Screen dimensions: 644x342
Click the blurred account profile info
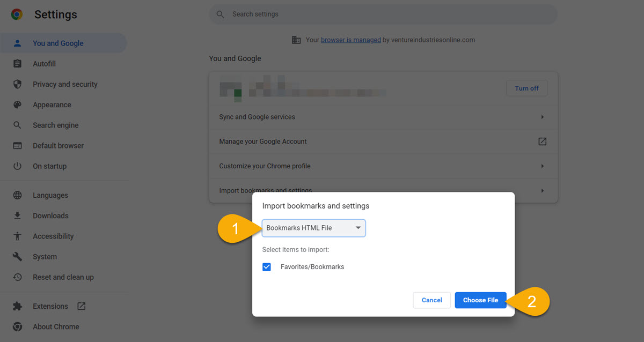[x=303, y=88]
